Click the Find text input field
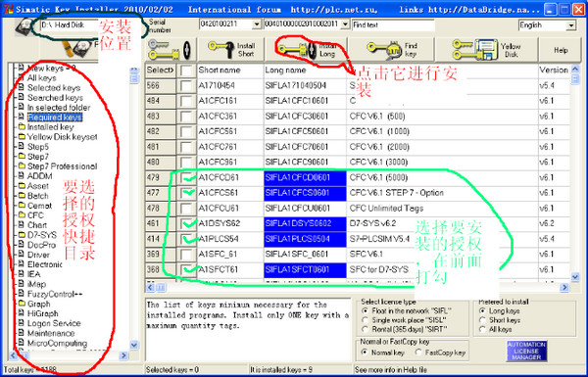 (393, 25)
